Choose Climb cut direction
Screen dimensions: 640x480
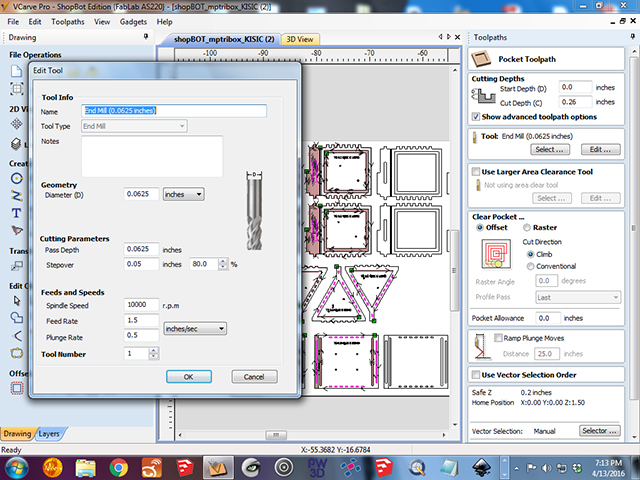pyautogui.click(x=530, y=254)
